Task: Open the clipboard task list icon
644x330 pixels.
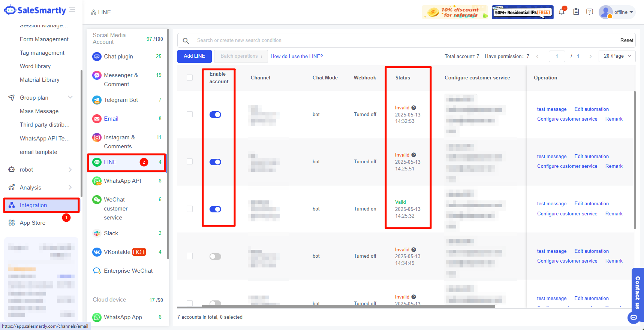Action: click(576, 12)
